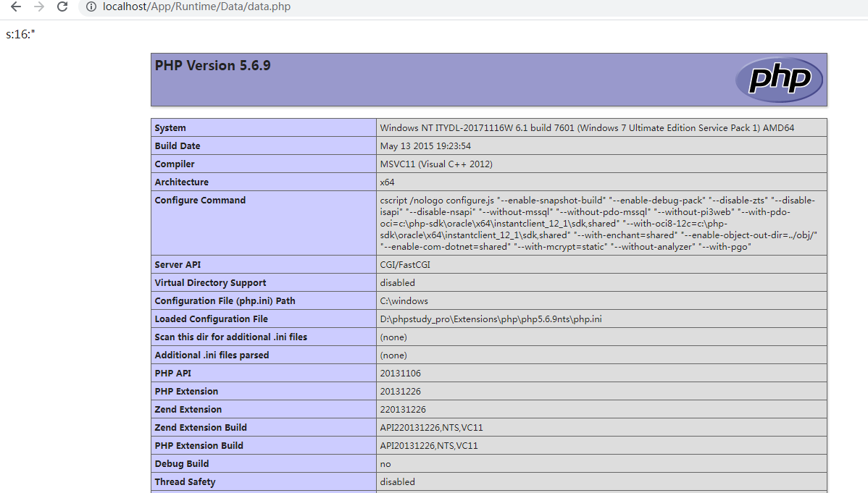Select the 'Architecture' label

point(182,182)
